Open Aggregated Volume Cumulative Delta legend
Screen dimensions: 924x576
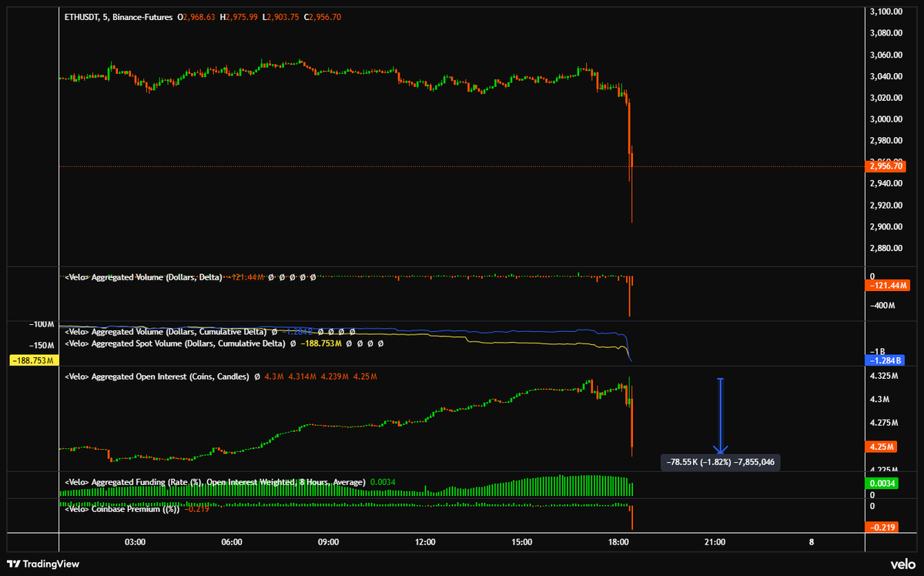pyautogui.click(x=166, y=331)
